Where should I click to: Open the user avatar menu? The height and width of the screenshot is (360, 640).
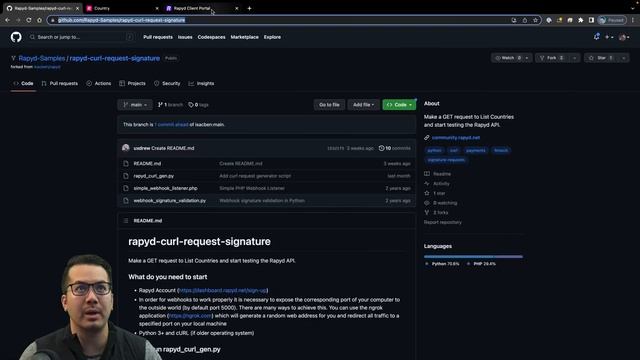[x=624, y=37]
